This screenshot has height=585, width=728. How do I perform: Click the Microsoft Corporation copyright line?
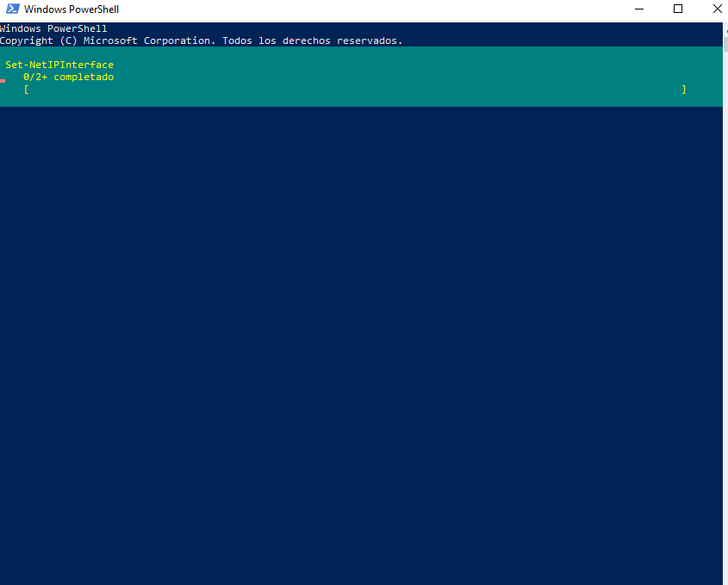click(201, 40)
